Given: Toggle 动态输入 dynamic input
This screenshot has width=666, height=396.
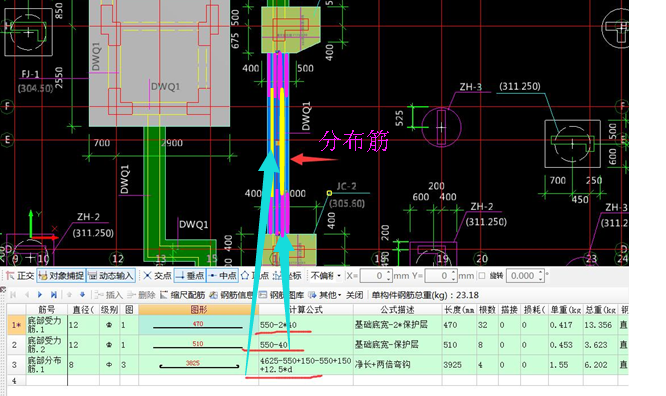Looking at the screenshot, I should point(111,276).
